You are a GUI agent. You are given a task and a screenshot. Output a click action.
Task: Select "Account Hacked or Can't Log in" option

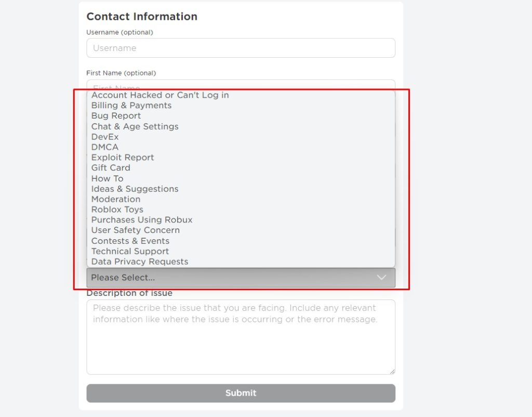[159, 95]
